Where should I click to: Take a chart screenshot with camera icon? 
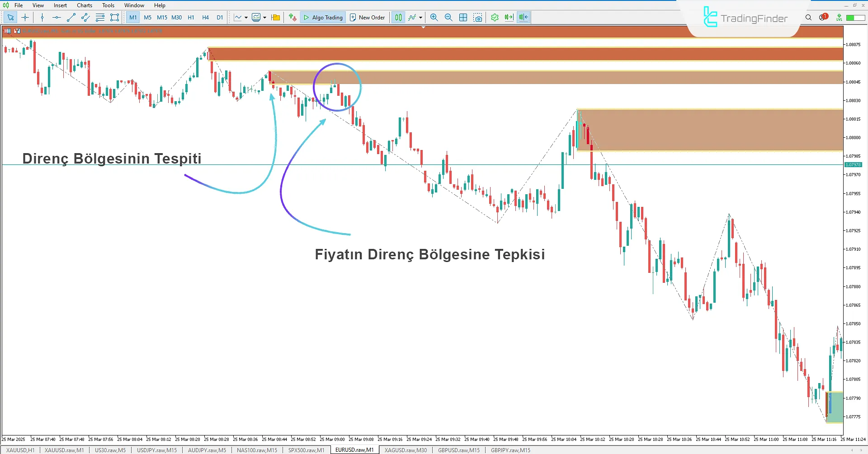[478, 18]
